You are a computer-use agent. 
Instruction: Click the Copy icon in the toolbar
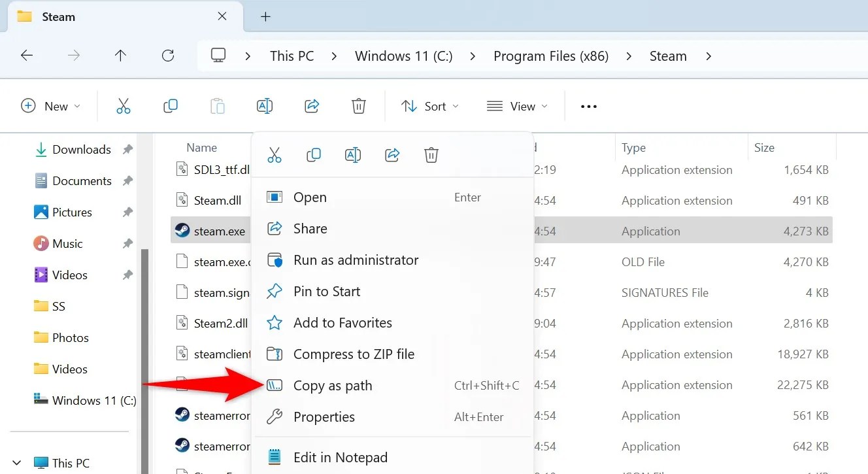coord(170,105)
